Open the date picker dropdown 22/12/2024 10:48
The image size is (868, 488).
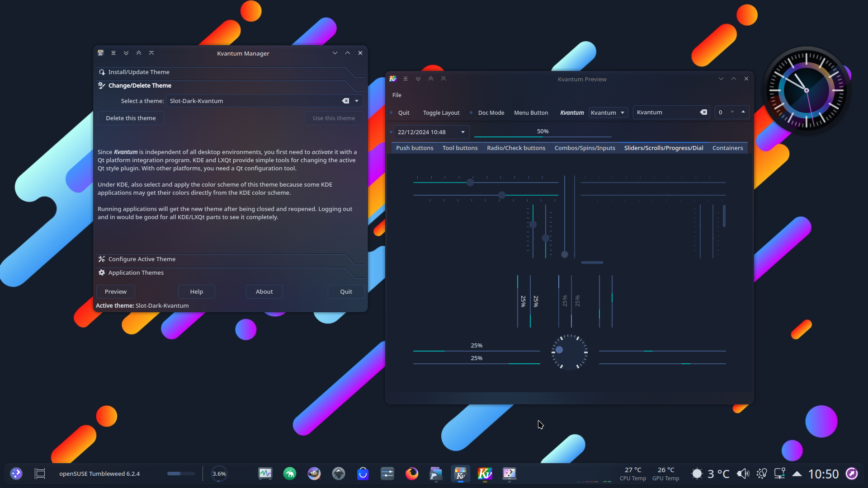(x=463, y=132)
